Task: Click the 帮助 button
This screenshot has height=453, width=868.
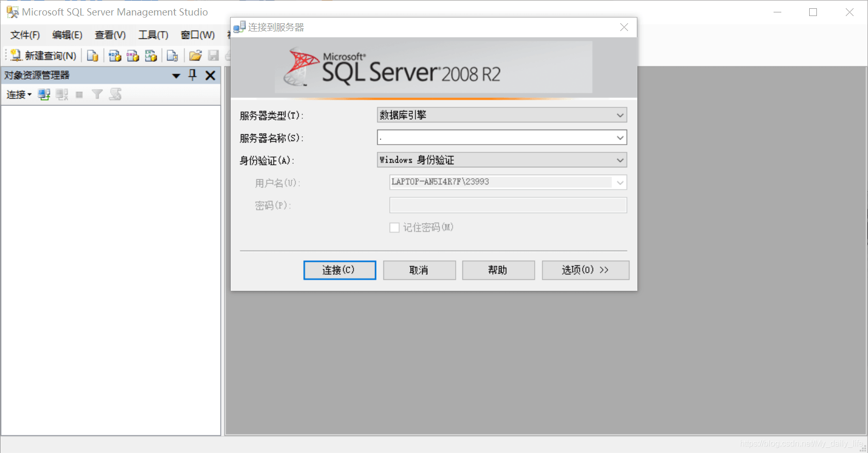Action: 499,270
